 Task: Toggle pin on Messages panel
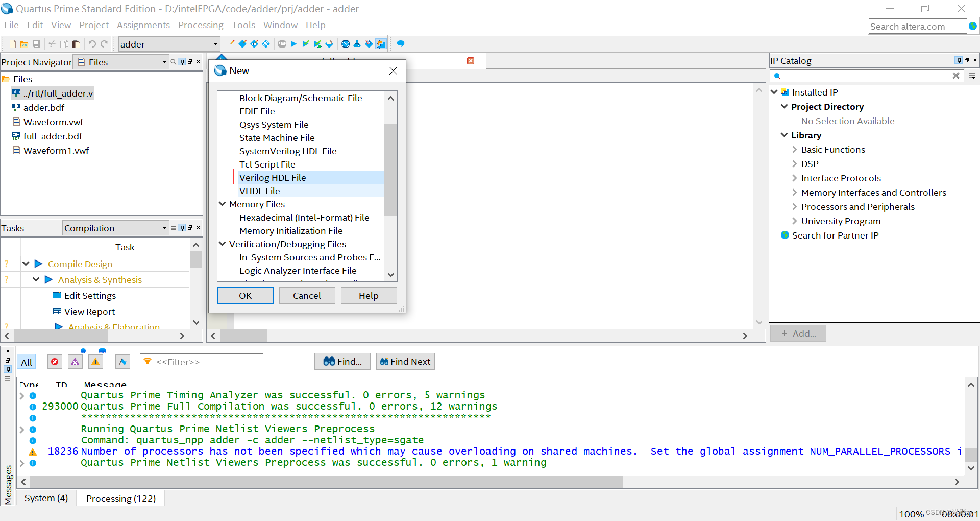point(8,369)
